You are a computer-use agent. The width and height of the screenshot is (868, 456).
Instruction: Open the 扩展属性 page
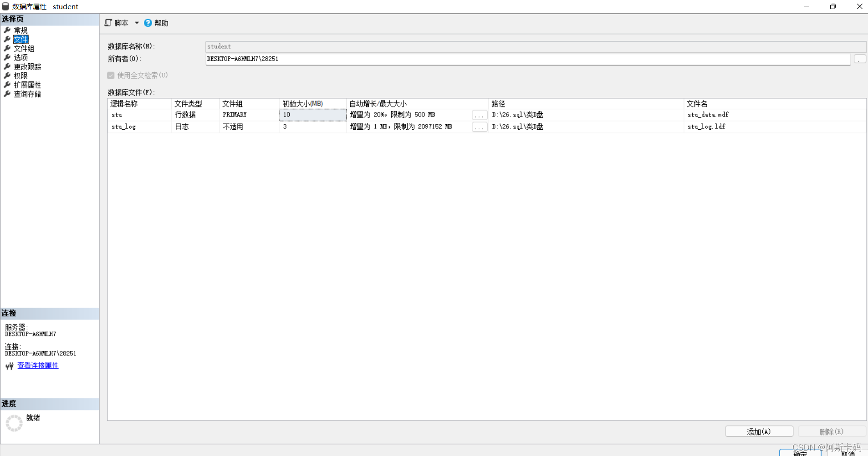point(27,85)
